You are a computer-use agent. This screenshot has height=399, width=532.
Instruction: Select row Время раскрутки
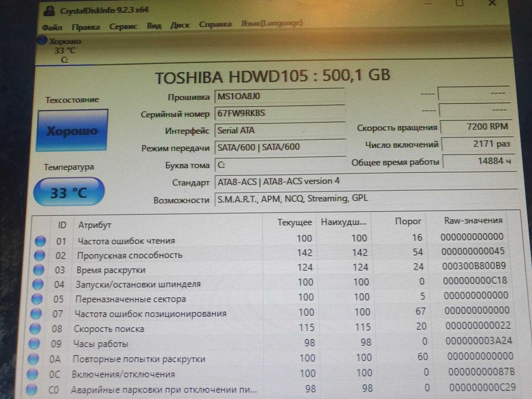tap(270, 268)
